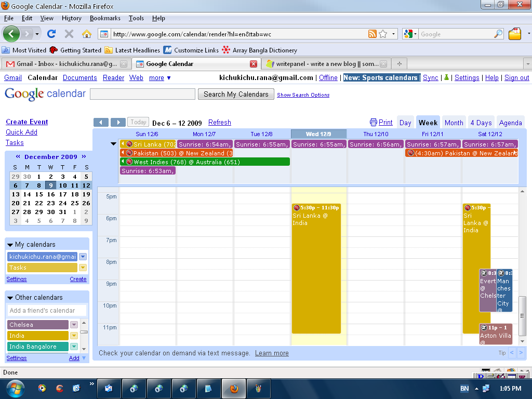
Task: Open the Tasks link in sidebar
Action: [15, 143]
